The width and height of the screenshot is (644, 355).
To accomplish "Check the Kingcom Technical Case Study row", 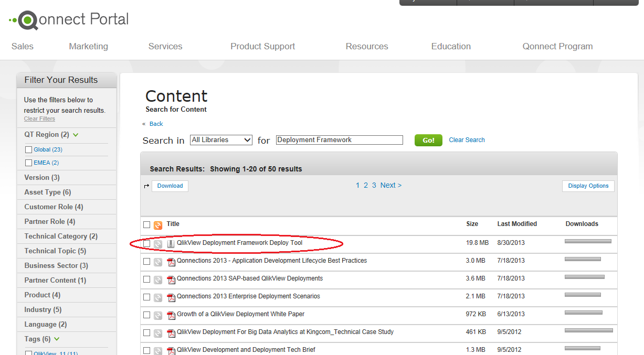I will (x=147, y=332).
